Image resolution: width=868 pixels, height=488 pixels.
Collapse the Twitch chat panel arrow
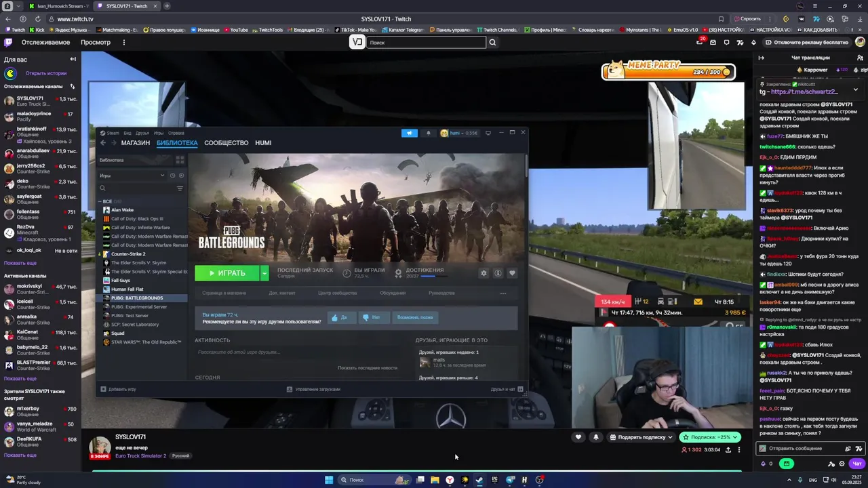(x=761, y=58)
